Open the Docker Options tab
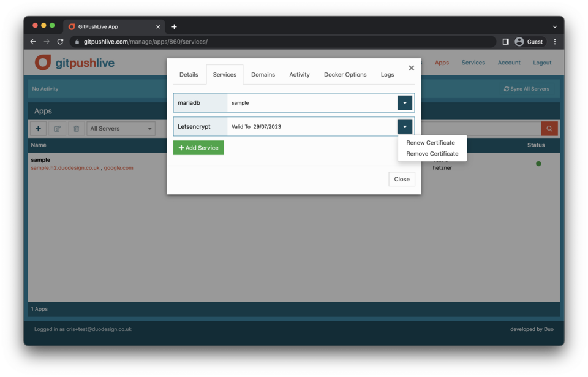588x377 pixels. pos(345,74)
